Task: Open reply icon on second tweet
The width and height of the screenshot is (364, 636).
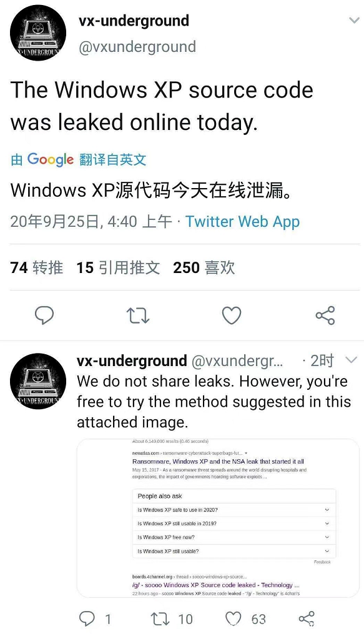Action: point(87,619)
